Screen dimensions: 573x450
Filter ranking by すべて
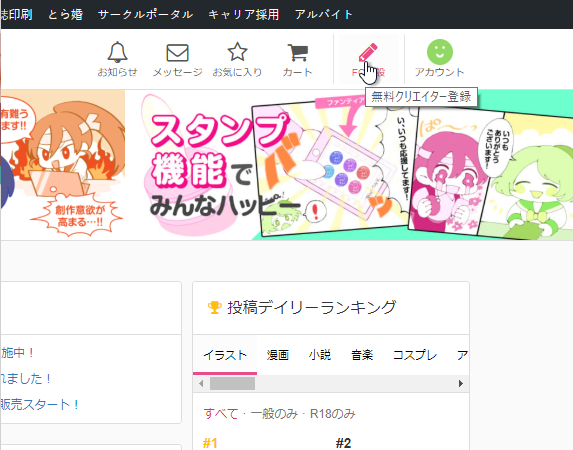(x=221, y=414)
